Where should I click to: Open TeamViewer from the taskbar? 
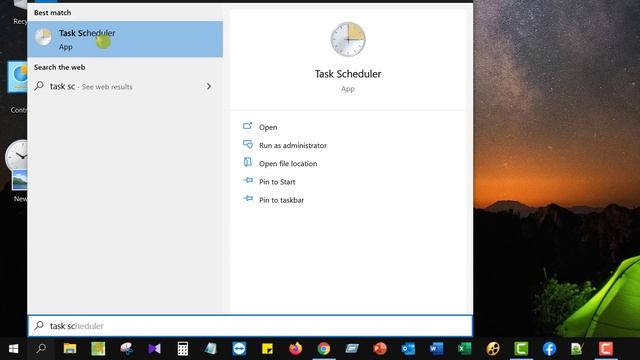[239, 349]
